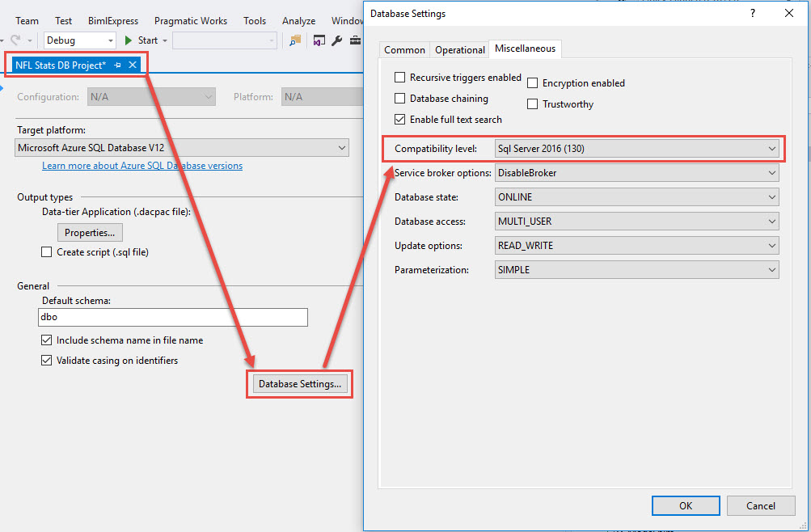Click the help question mark in Database Settings
Screen dimensions: 811x532
pos(752,13)
